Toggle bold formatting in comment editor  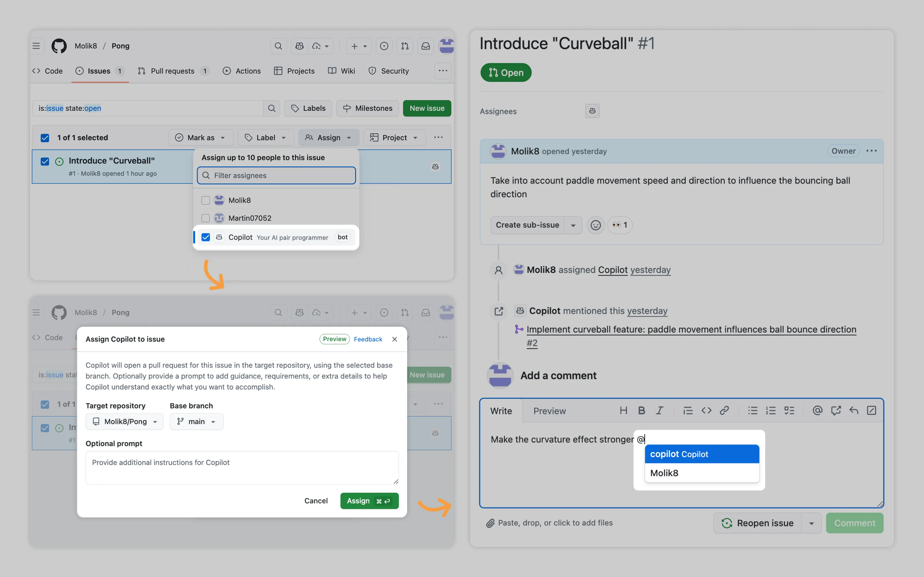pyautogui.click(x=641, y=411)
